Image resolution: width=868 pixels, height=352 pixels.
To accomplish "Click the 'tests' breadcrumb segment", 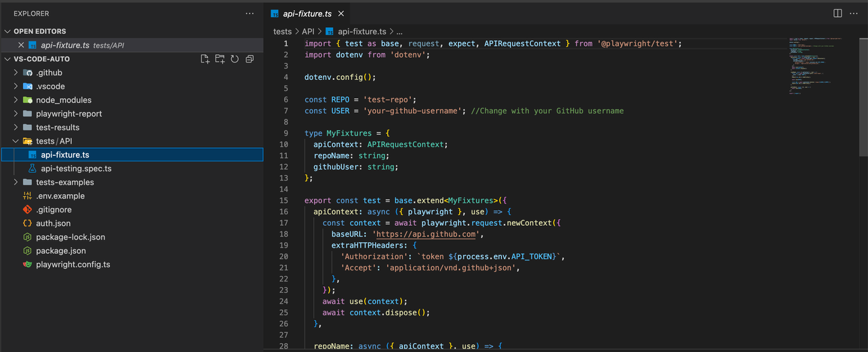I will 282,31.
